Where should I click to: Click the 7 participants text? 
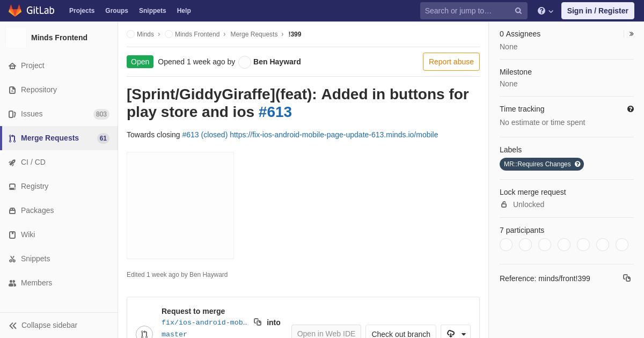pos(522,230)
